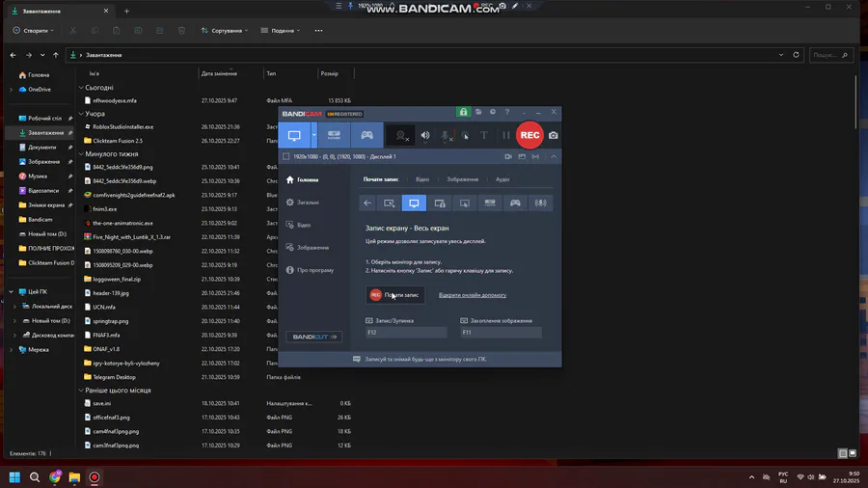
Task: Click audio-only icon in display bar
Action: pyautogui.click(x=535, y=156)
